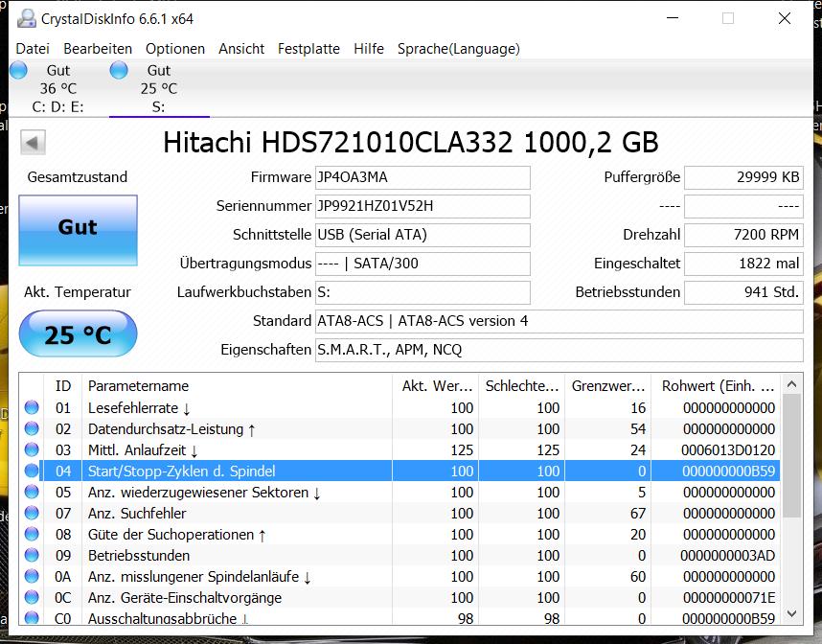Click status orb for Anz. Geräte-Einschaltvorgänge row

[32, 597]
